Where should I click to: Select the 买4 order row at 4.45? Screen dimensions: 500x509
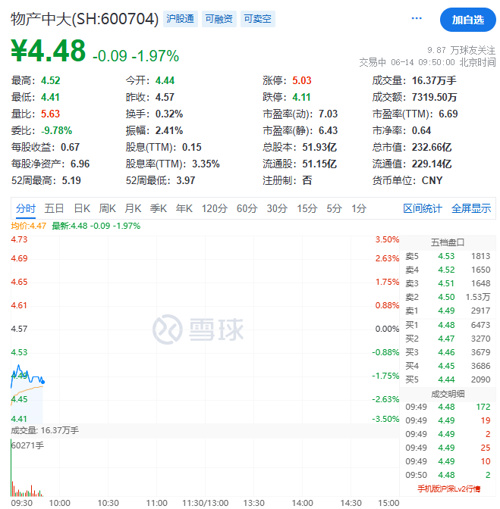pyautogui.click(x=448, y=366)
